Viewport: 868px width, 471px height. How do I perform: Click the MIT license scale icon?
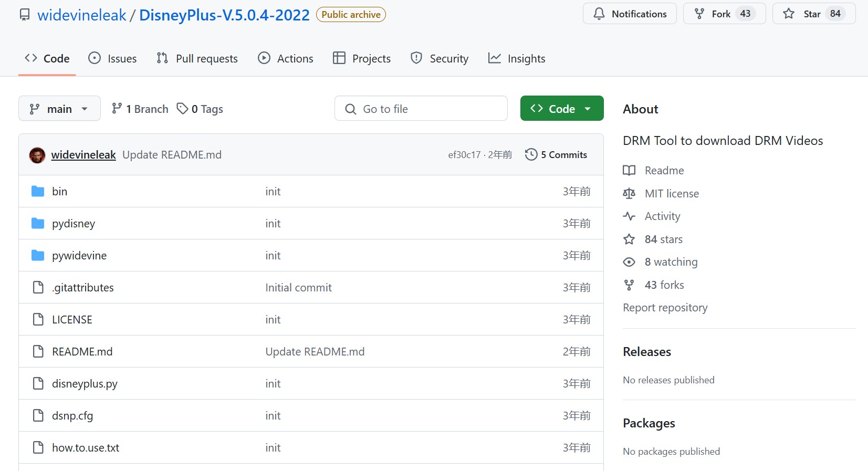(629, 193)
